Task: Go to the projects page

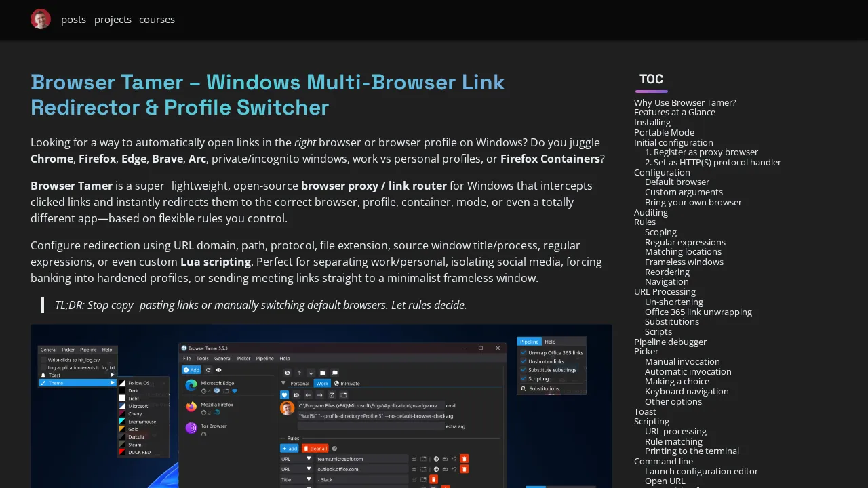Action: tap(113, 20)
